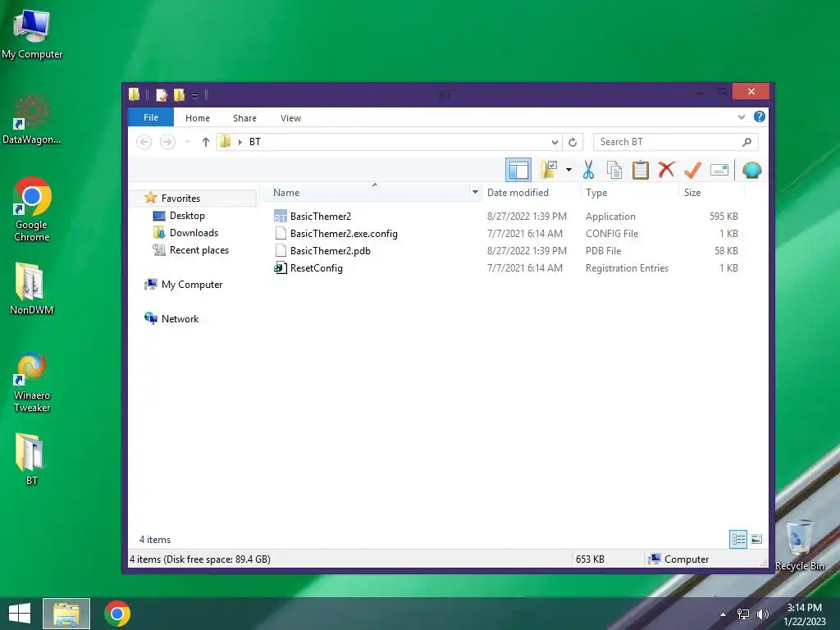Screen dimensions: 840x630
Task: Select the Recycle Bin desktop icon
Action: (x=799, y=546)
